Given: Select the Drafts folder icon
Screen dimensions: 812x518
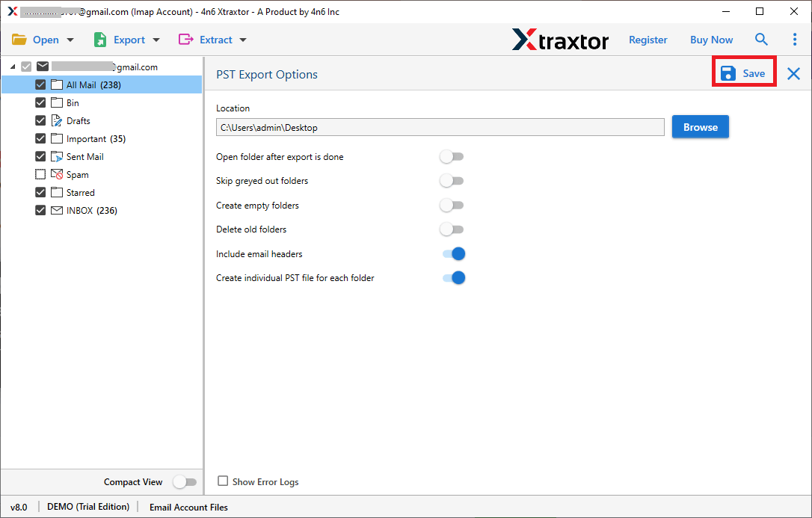Looking at the screenshot, I should pos(56,120).
